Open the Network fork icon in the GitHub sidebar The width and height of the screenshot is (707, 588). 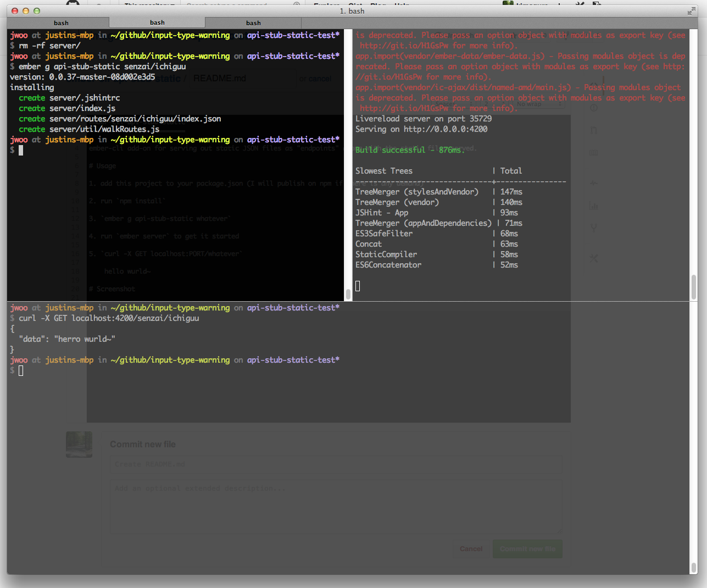594,228
